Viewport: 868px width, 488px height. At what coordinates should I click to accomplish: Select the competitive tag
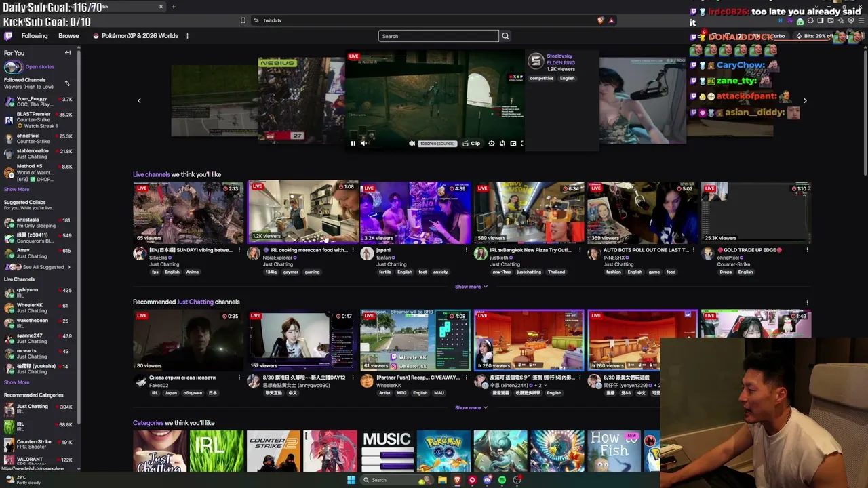[x=542, y=79]
